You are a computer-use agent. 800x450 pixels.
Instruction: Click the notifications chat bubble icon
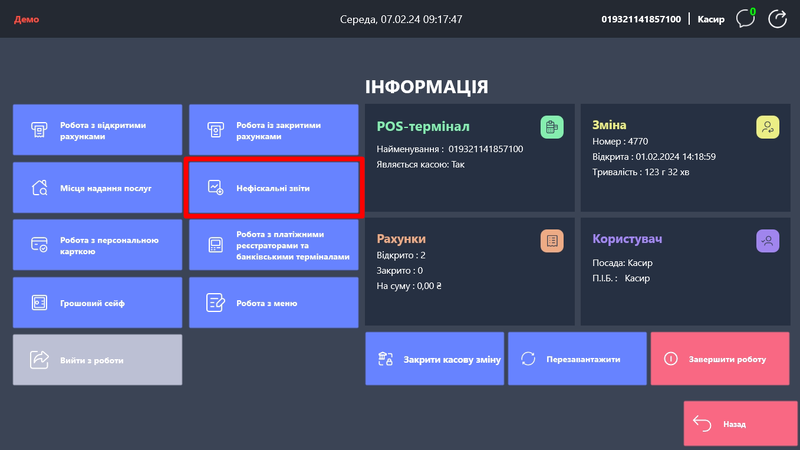[x=744, y=19]
